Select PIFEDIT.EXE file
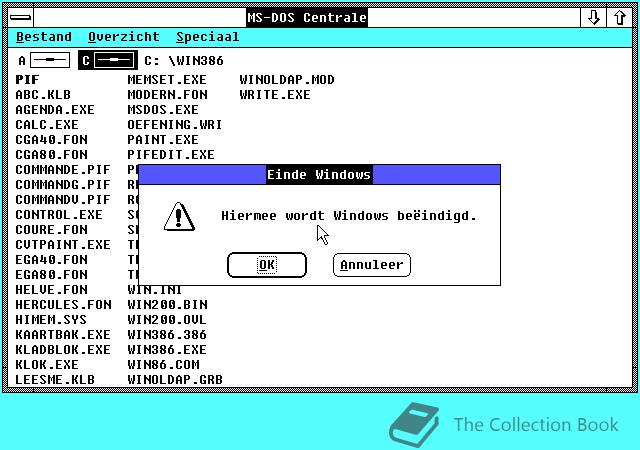This screenshot has width=640, height=450. [x=171, y=155]
